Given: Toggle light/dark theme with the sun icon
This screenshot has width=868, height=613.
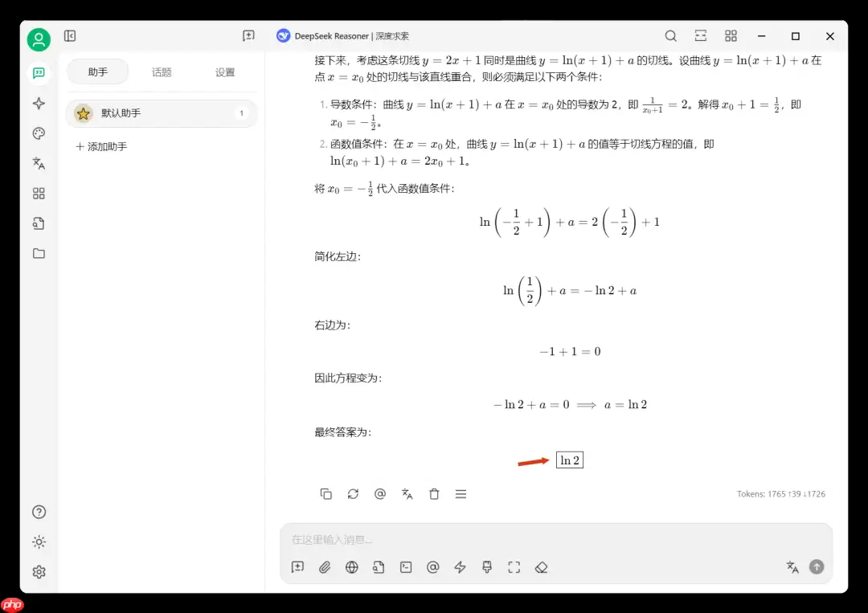Looking at the screenshot, I should click(x=39, y=541).
